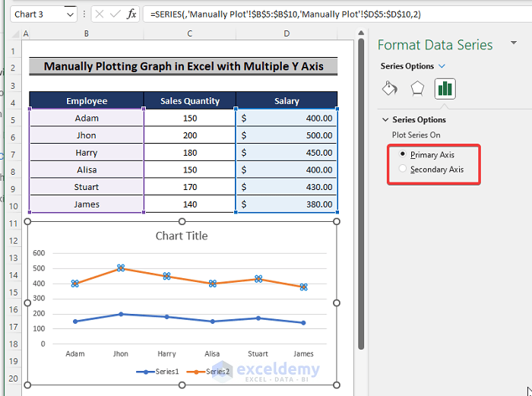Open the Series Options dropdown chevron
Image resolution: width=532 pixels, height=396 pixels.
pos(442,66)
